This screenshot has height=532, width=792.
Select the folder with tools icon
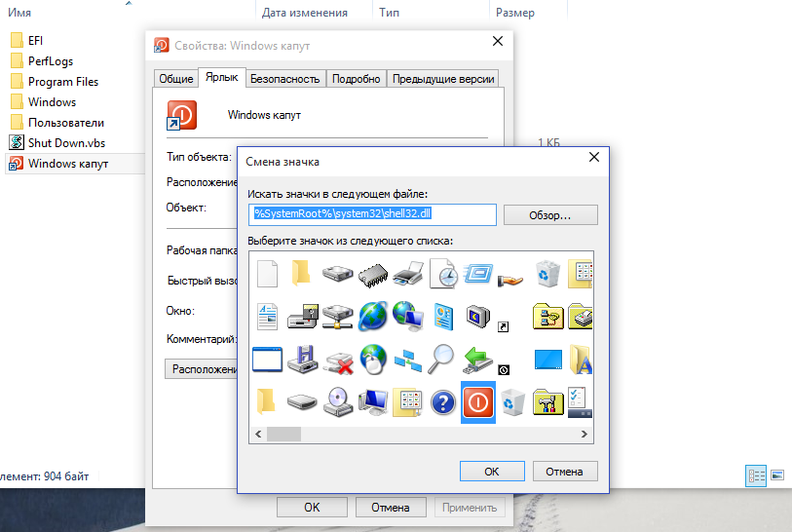[548, 402]
